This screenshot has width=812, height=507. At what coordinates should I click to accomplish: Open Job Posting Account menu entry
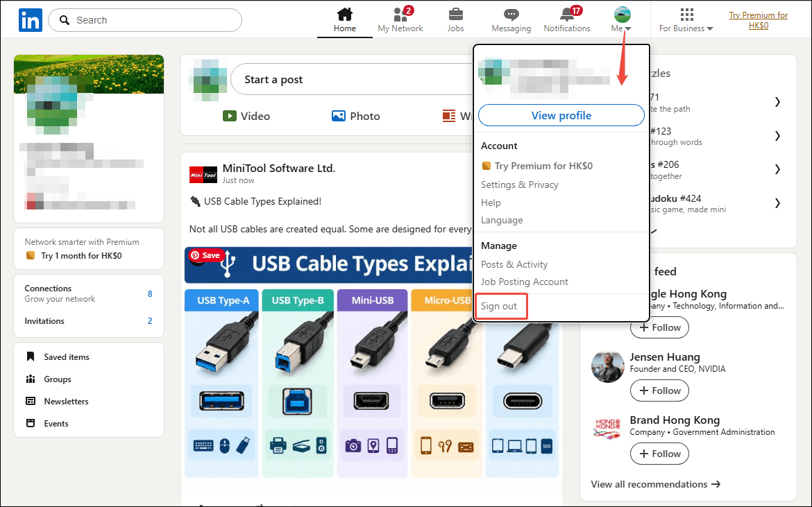point(524,282)
